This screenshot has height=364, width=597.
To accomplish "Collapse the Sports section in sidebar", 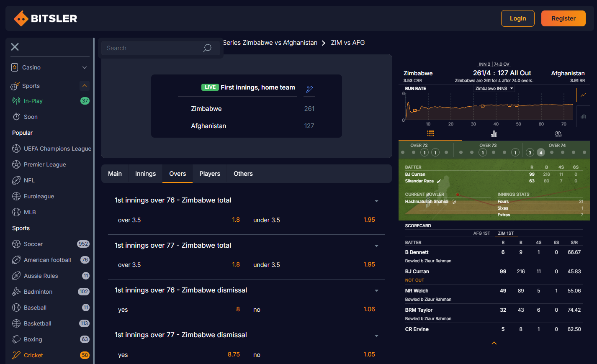I will [x=85, y=86].
